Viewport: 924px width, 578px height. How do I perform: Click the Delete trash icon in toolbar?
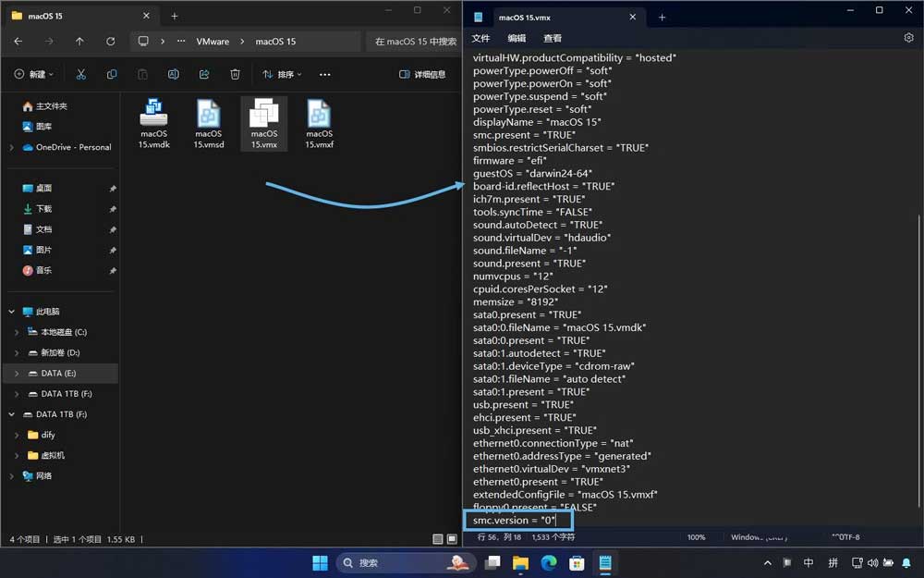pyautogui.click(x=235, y=74)
